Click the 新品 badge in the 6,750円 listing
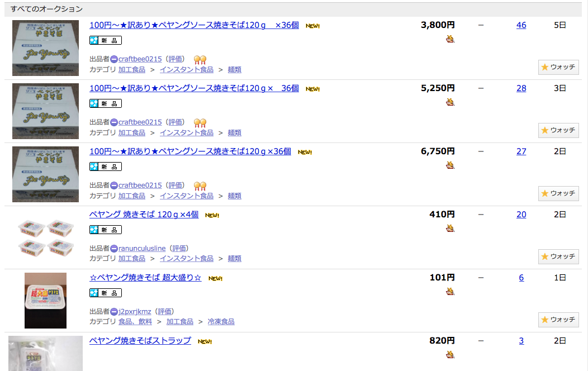Image resolution: width=588 pixels, height=371 pixels. pyautogui.click(x=106, y=167)
